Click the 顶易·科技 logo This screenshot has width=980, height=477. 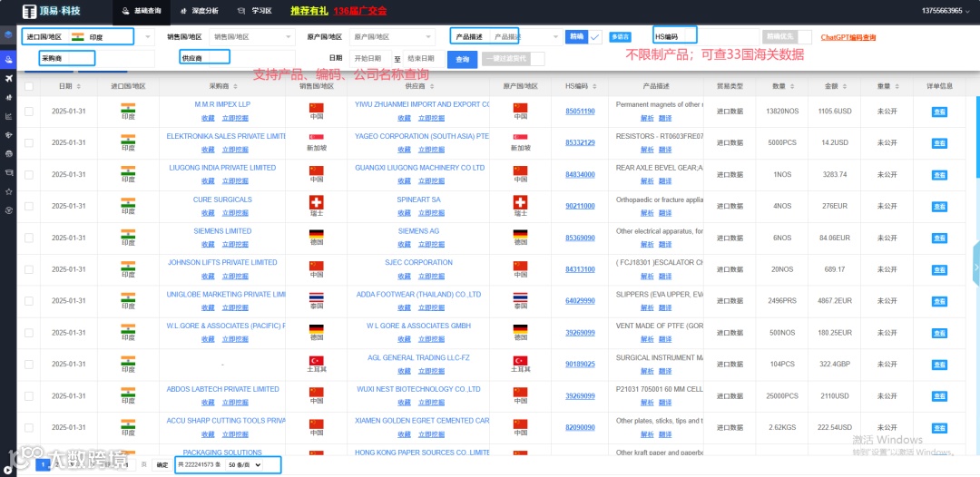tap(51, 11)
